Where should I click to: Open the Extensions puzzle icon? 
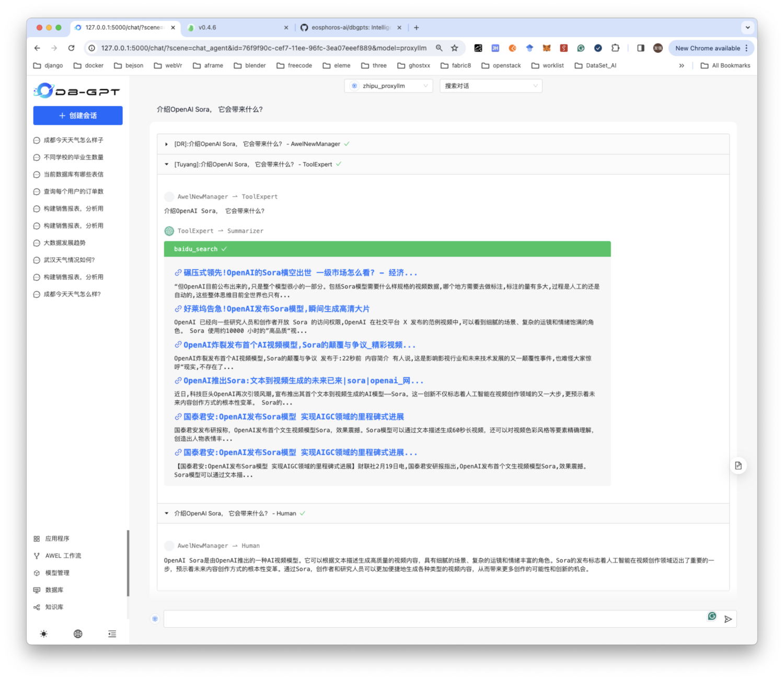[615, 48]
